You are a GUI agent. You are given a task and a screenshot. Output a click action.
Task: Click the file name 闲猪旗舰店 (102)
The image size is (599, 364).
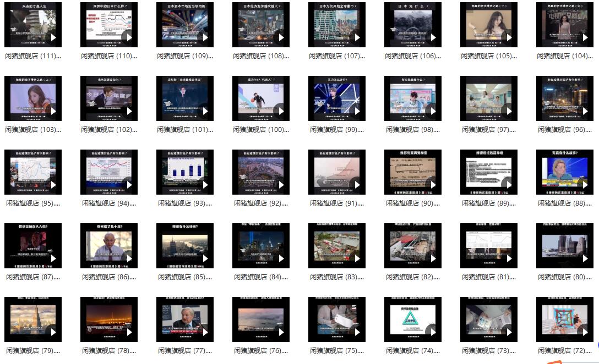coord(108,130)
